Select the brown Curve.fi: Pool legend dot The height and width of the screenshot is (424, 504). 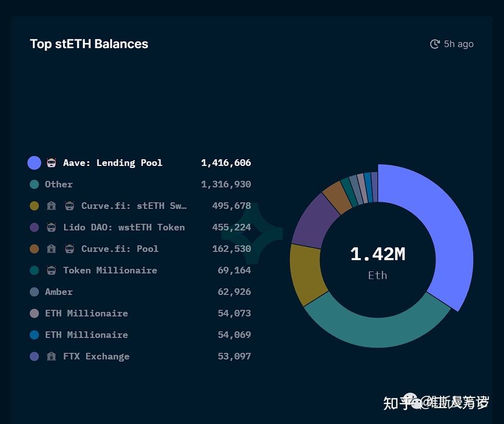34,249
